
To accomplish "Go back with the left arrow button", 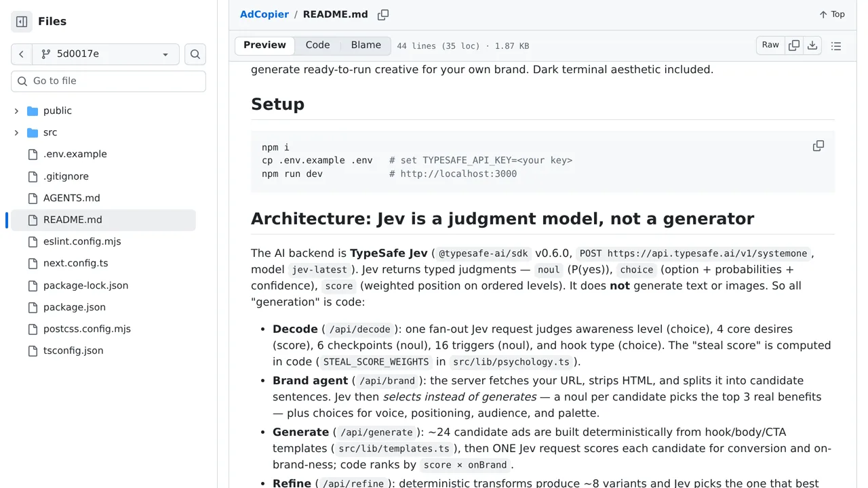I will 22,54.
